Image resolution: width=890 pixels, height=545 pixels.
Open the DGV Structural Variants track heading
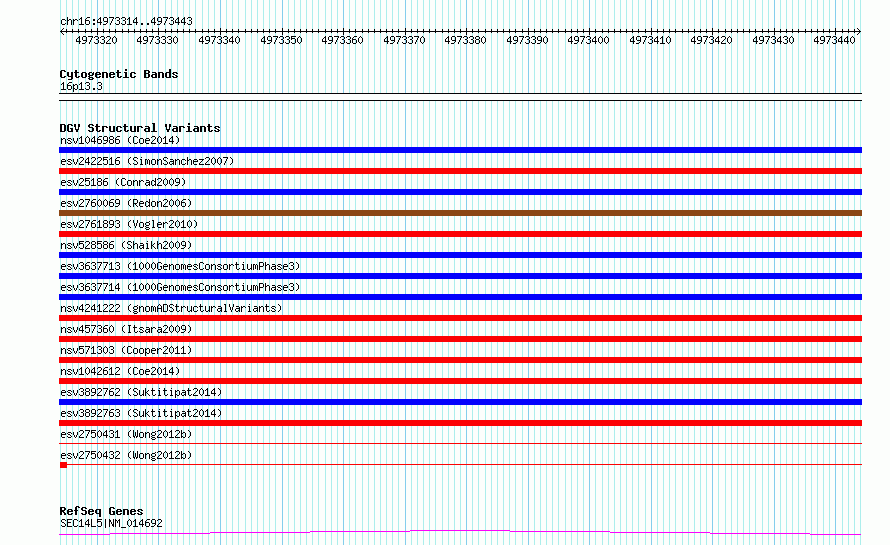pyautogui.click(x=140, y=128)
